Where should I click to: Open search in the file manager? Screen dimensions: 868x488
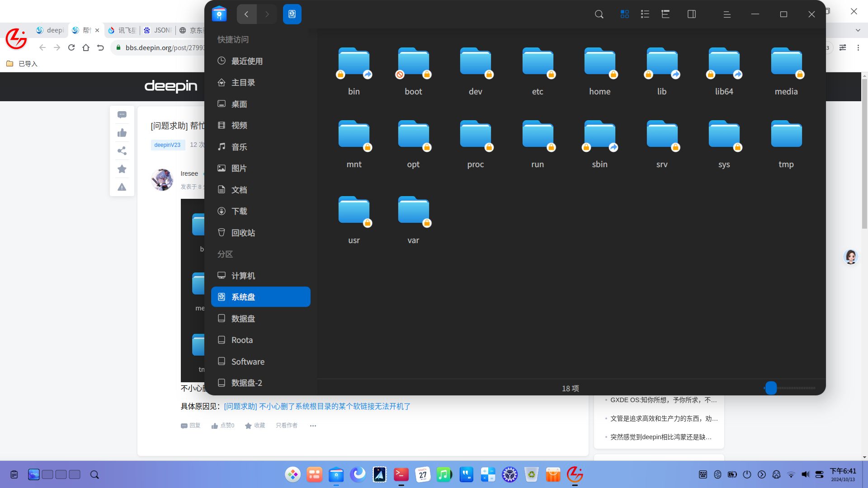[599, 14]
